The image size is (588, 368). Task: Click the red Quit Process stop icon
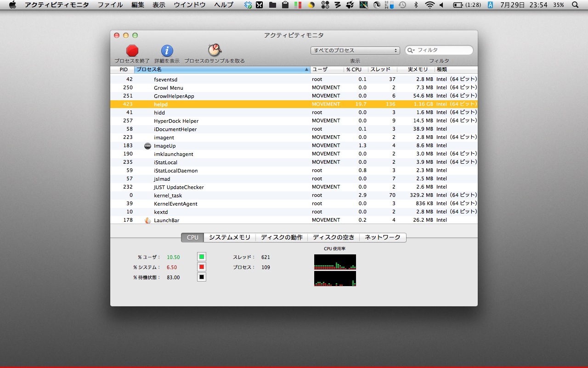click(x=132, y=51)
